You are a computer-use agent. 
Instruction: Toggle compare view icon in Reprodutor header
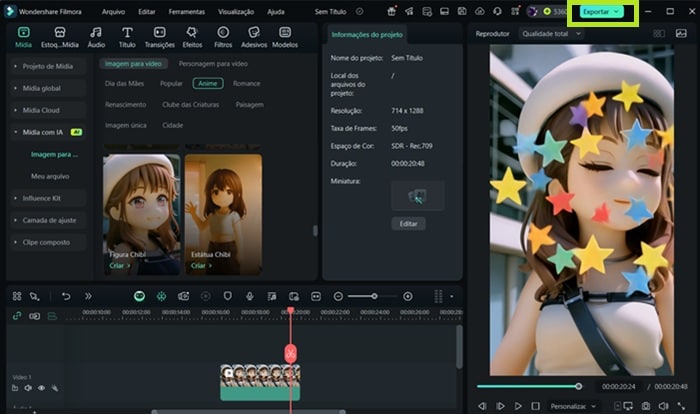tap(659, 33)
